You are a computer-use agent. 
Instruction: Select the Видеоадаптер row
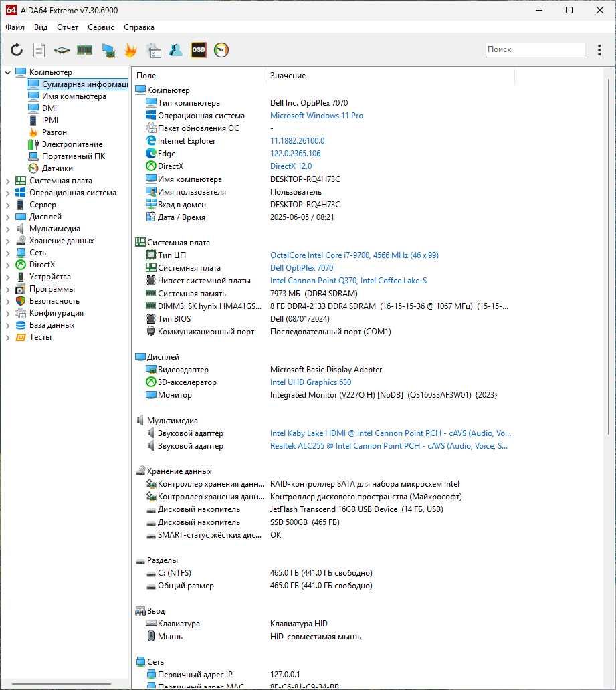click(324, 370)
